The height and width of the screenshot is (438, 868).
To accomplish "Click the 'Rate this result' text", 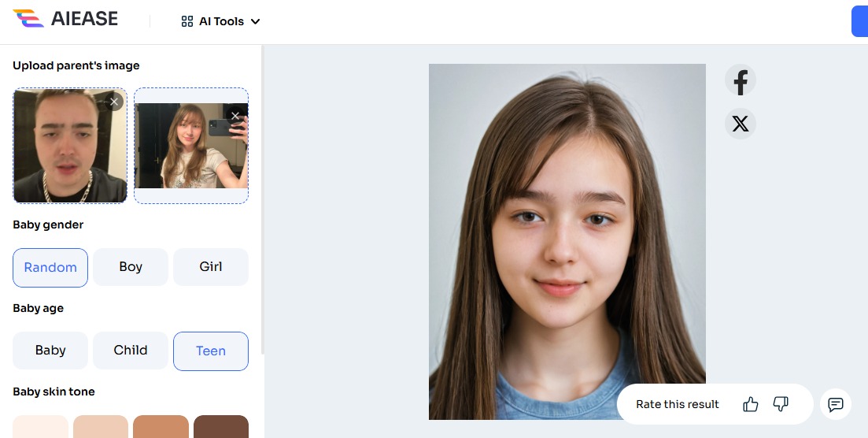I will [x=678, y=404].
